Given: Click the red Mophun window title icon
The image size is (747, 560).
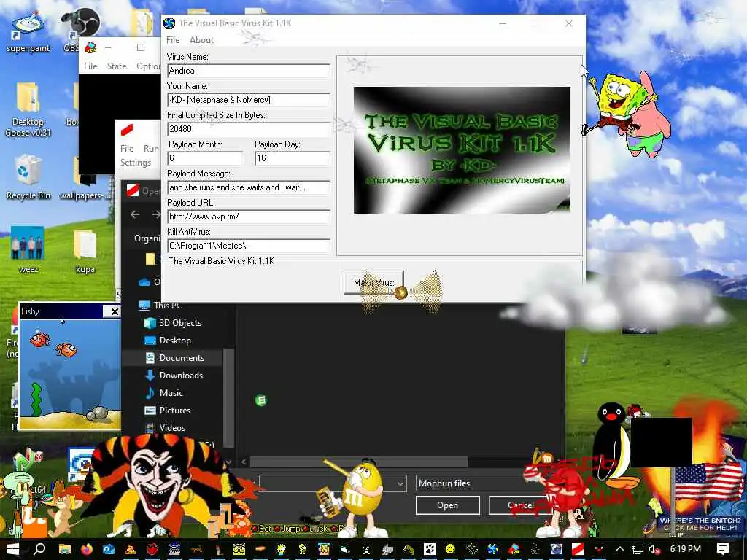Looking at the screenshot, I should point(127,129).
